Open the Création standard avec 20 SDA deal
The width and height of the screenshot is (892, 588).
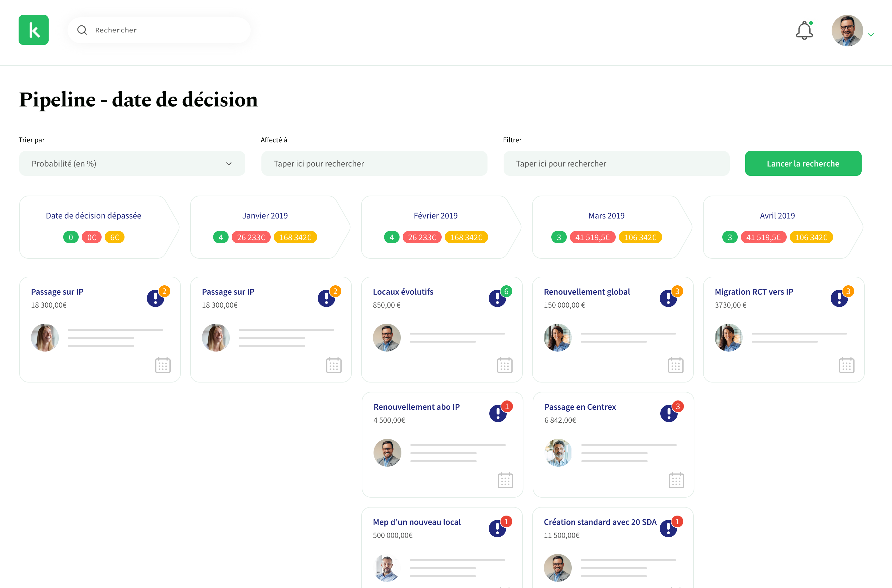[x=600, y=522]
